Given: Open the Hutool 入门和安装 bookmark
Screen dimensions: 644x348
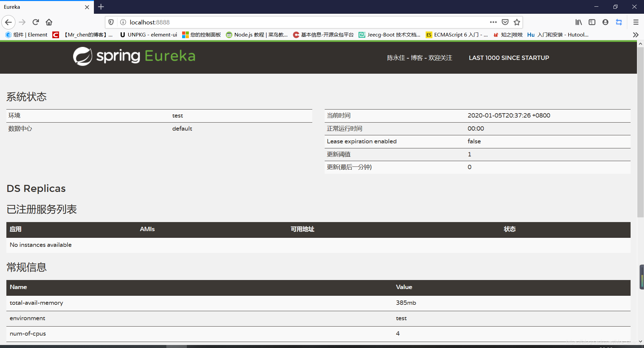Looking at the screenshot, I should coord(558,35).
